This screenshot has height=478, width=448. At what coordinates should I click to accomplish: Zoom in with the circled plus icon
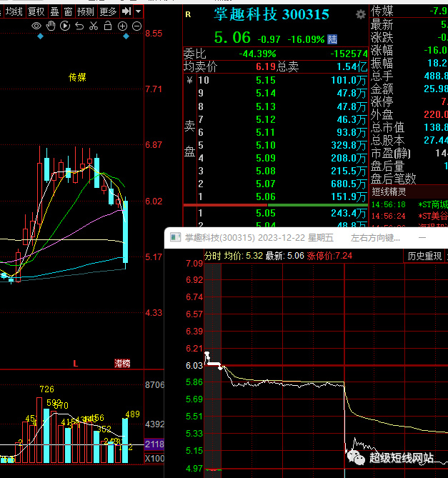pyautogui.click(x=122, y=26)
